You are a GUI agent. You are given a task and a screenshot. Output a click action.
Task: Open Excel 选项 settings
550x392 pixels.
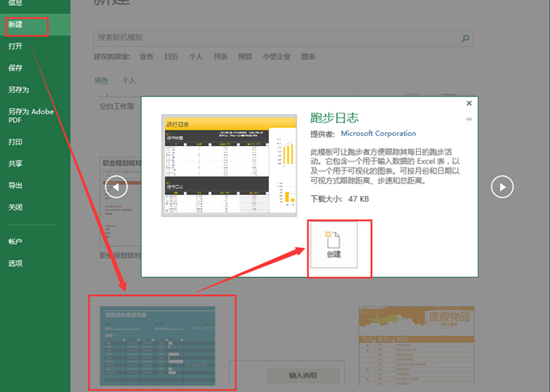pyautogui.click(x=15, y=264)
